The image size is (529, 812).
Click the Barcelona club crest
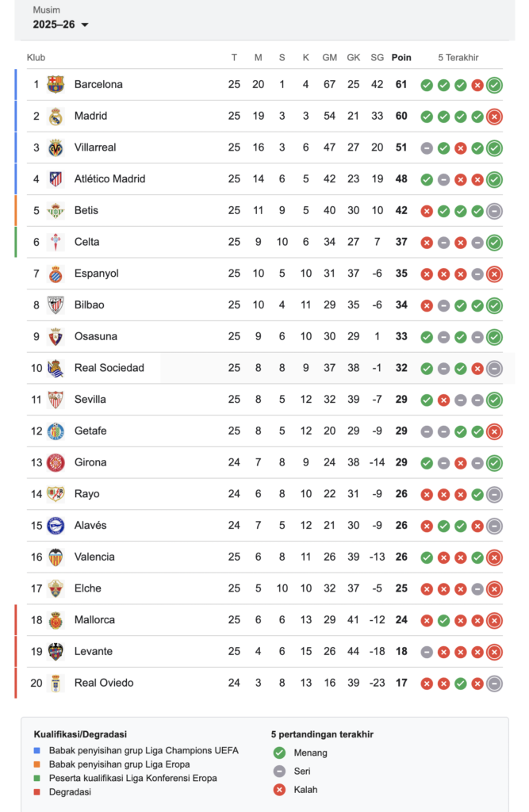point(56,84)
